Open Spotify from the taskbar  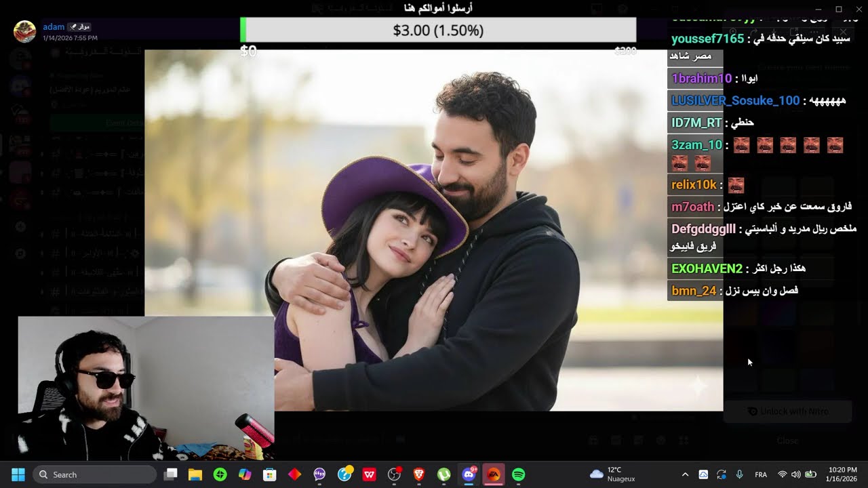tap(519, 474)
